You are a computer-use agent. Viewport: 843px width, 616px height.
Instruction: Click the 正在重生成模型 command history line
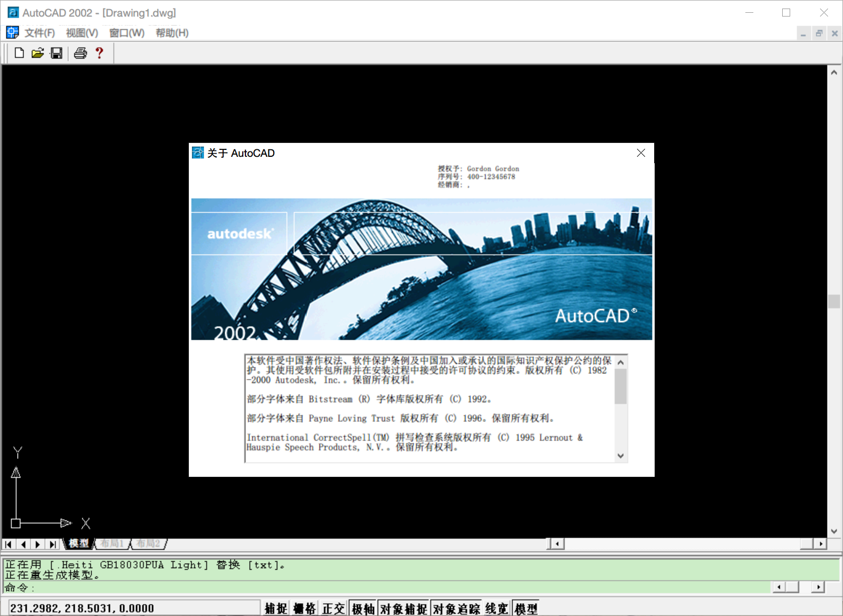(52, 575)
